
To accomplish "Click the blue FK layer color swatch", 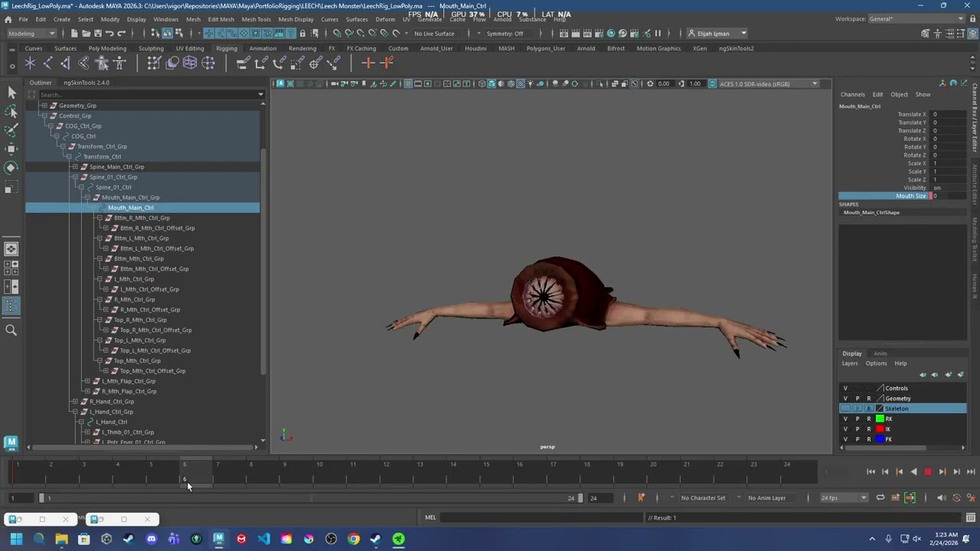I will (880, 439).
